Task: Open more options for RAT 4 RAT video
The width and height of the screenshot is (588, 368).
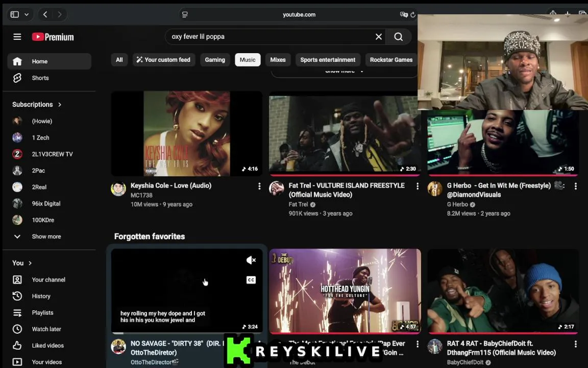Action: (576, 344)
